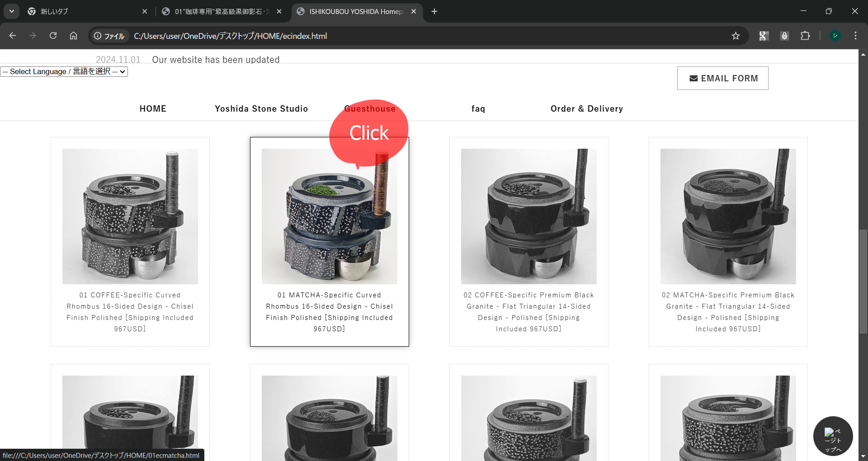Open the Chrome three-dot menu

point(855,36)
